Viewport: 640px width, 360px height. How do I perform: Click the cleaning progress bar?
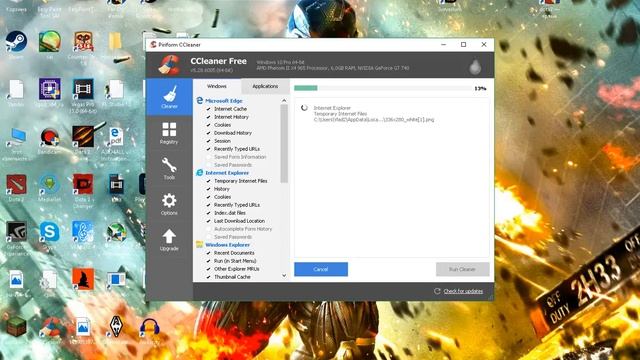[383, 88]
